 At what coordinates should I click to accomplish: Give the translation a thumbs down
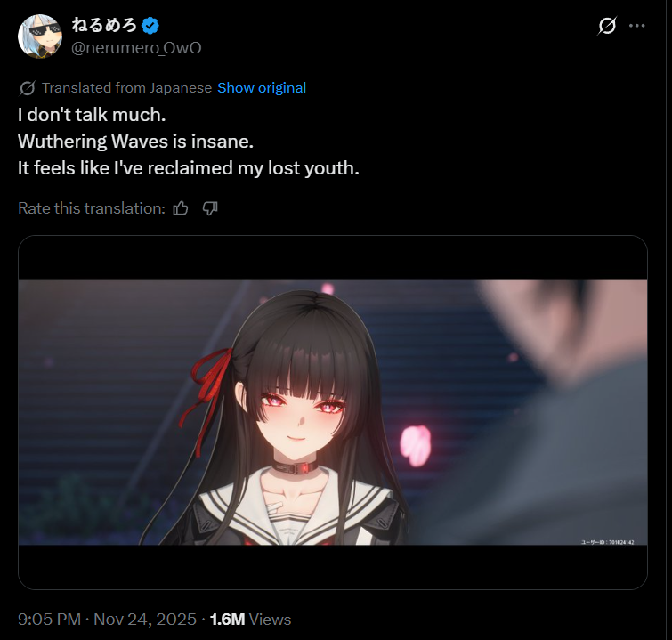(210, 208)
